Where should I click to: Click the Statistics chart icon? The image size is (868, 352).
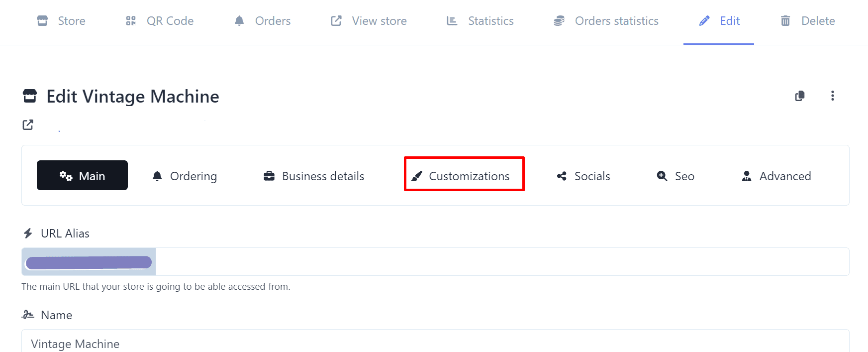(452, 21)
